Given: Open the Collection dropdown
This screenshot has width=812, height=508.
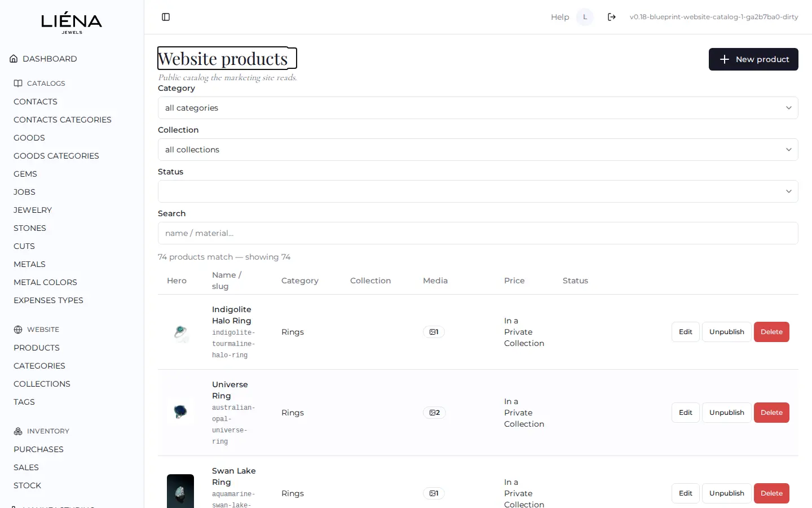Looking at the screenshot, I should (x=478, y=150).
